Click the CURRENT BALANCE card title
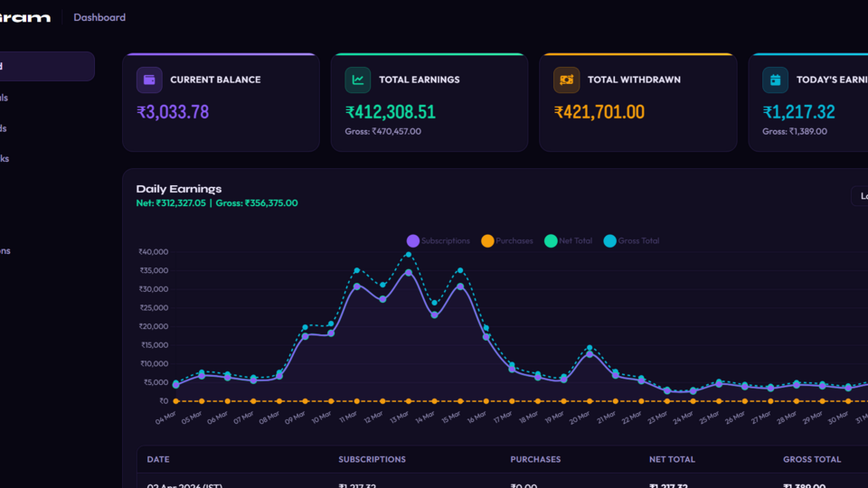Viewport: 868px width, 488px height. [215, 80]
